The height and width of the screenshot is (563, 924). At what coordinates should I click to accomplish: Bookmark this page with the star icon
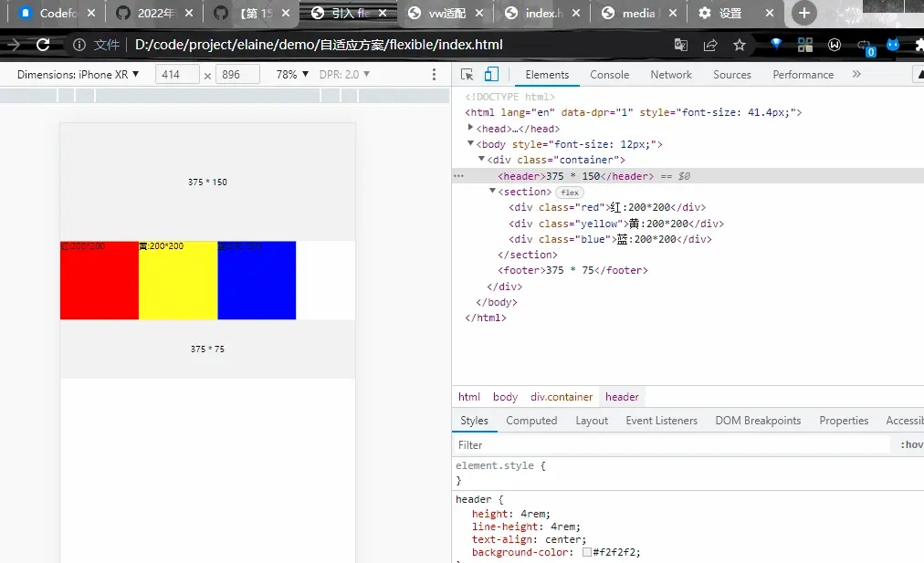740,45
